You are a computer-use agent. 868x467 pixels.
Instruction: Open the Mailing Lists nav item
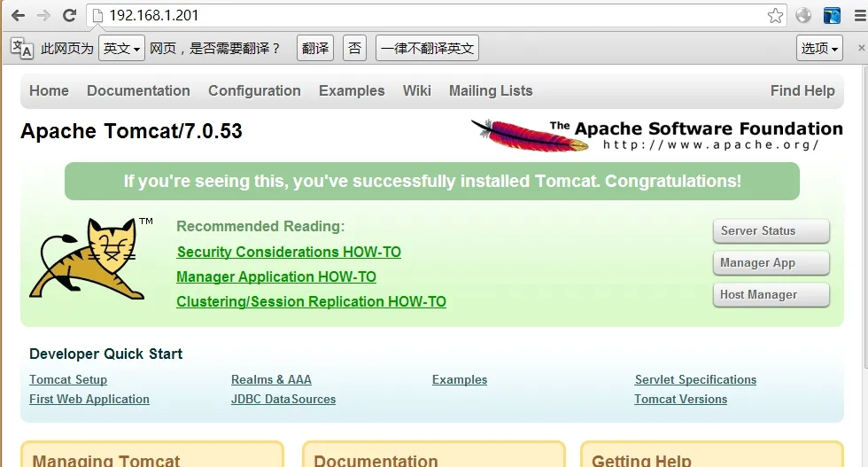tap(491, 91)
